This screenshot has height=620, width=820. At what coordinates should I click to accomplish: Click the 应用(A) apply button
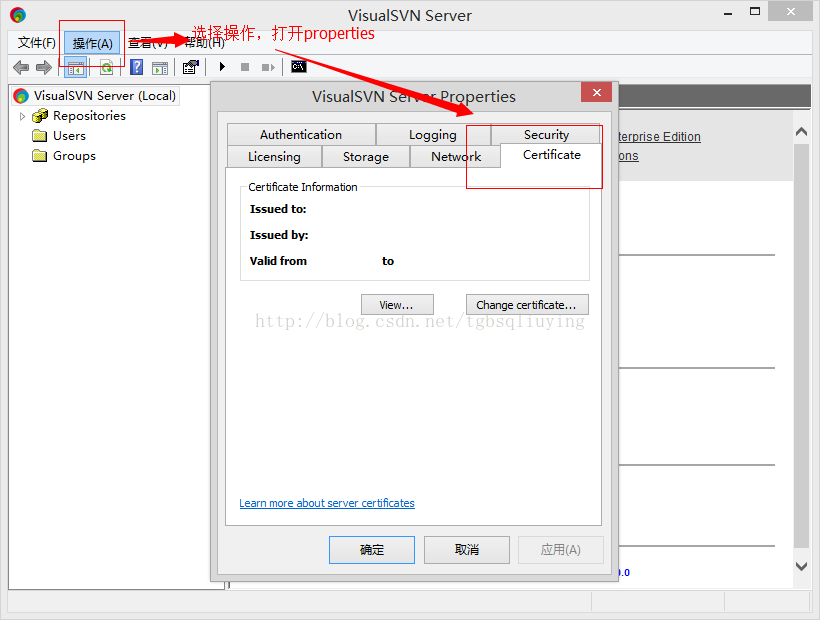pos(561,550)
